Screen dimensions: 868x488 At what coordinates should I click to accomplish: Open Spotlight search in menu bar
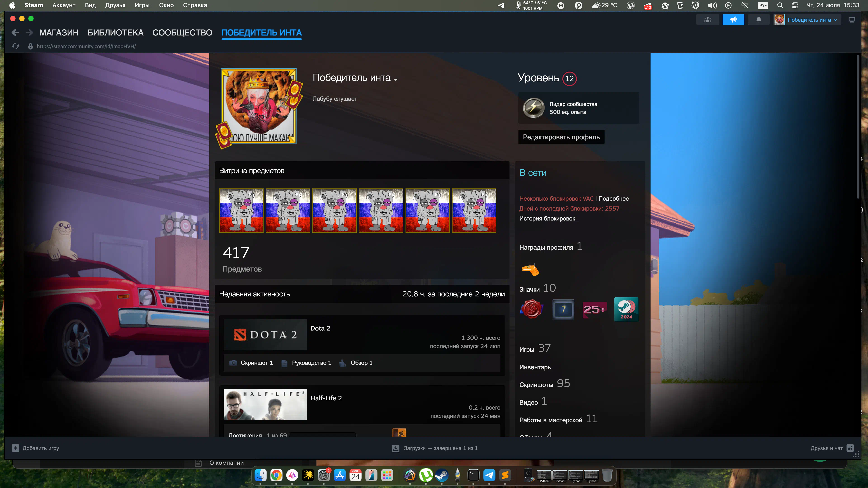(780, 5)
